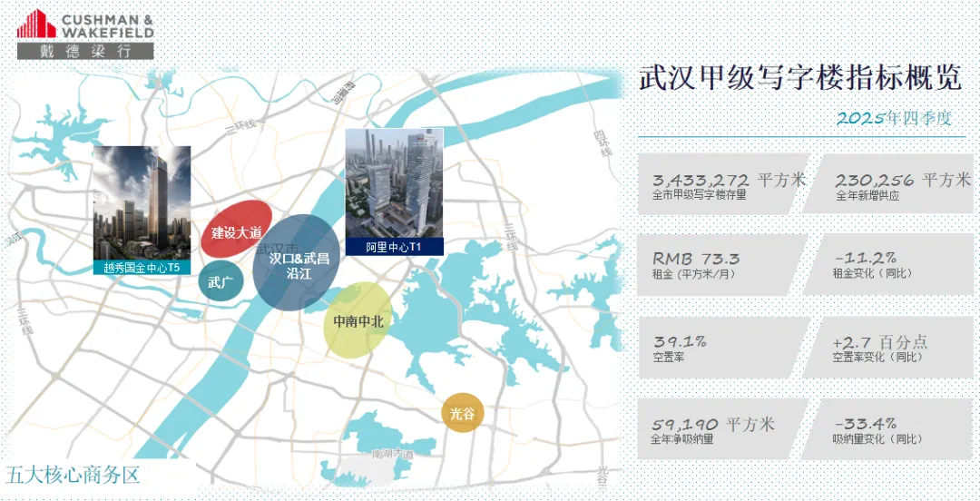Click the 武汉甲级写字楼指标概览 heading
980x501 pixels.
(x=800, y=78)
